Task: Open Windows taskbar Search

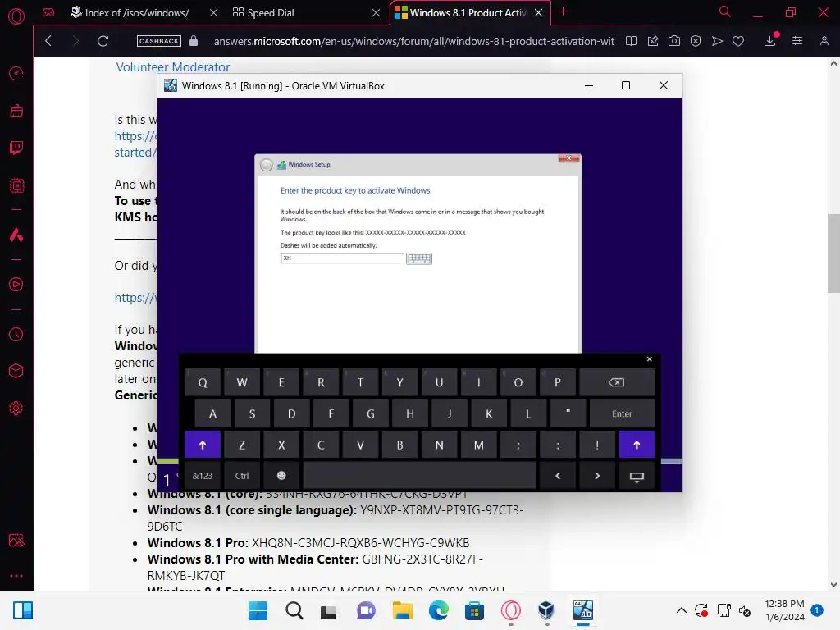Action: [294, 610]
